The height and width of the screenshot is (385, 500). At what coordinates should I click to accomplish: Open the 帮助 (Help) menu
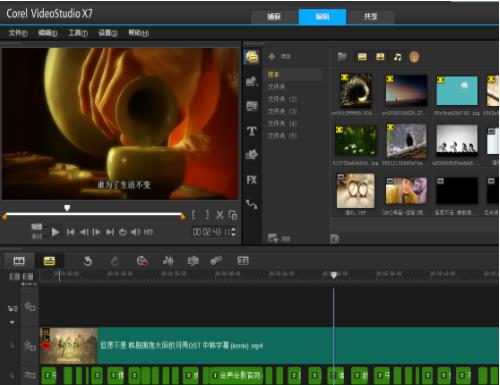click(139, 33)
